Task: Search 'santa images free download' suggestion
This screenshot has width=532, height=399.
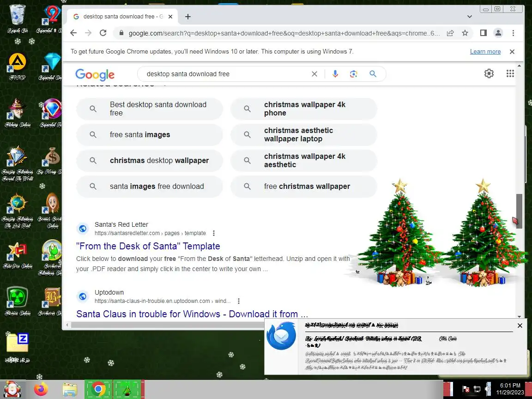Action: [150, 186]
